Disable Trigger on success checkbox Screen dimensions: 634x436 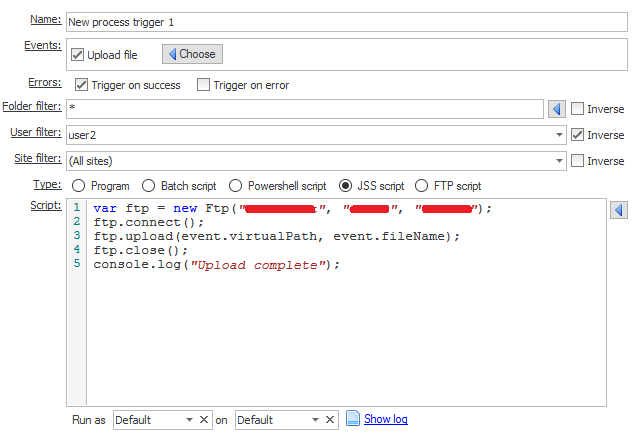point(82,85)
